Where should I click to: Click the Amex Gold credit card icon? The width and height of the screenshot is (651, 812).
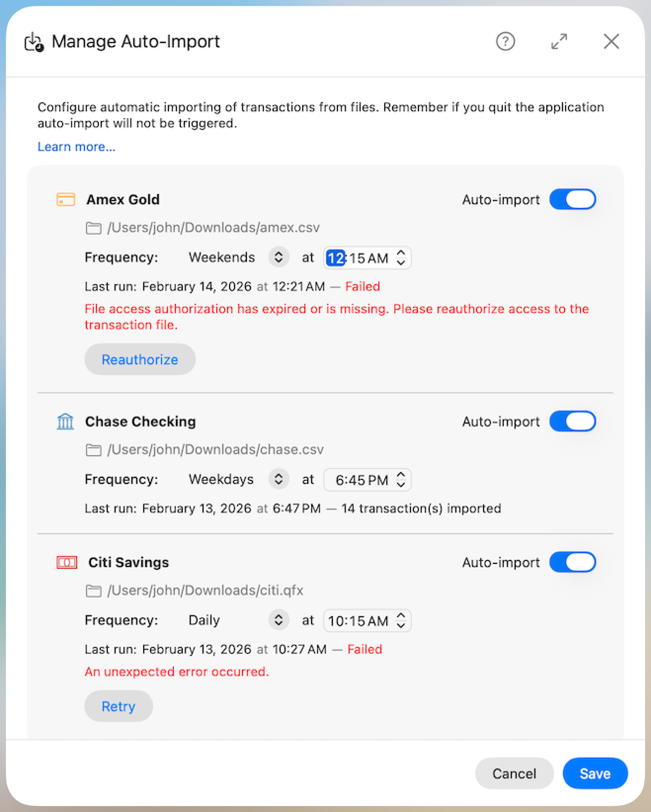click(65, 199)
